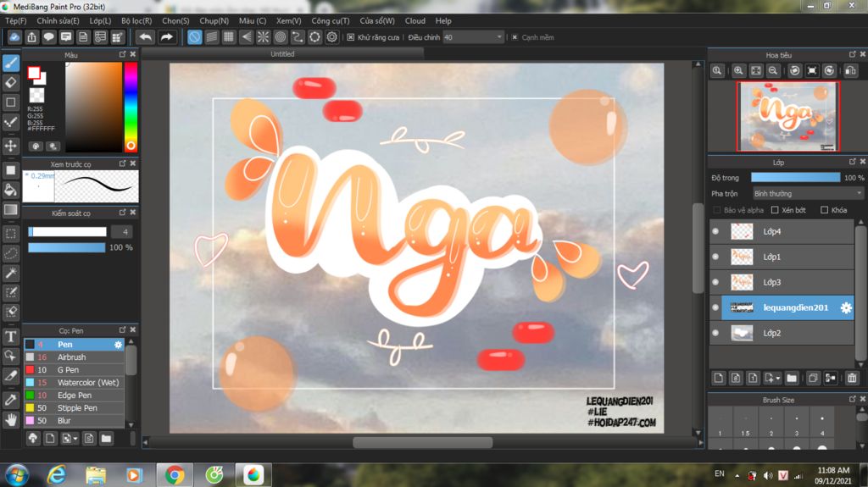The width and height of the screenshot is (868, 487).
Task: Open the Pha trộn blend mode dropdown
Action: tap(808, 194)
